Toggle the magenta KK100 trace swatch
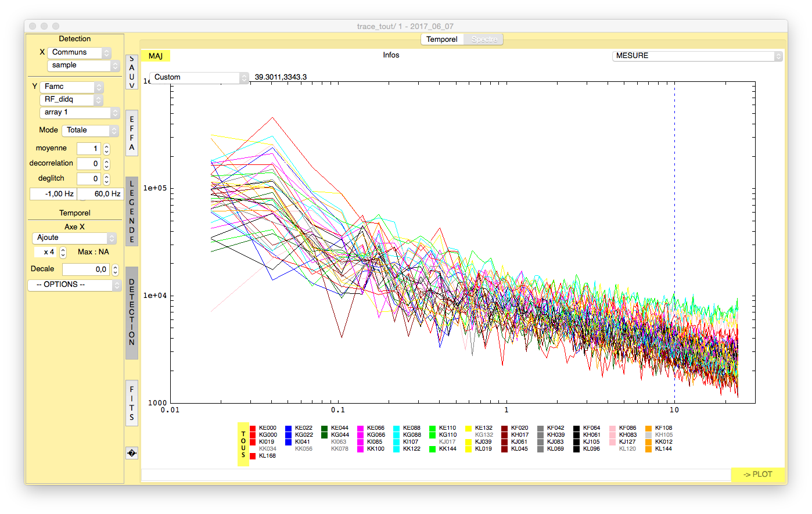Image resolution: width=812 pixels, height=514 pixels. [361, 449]
